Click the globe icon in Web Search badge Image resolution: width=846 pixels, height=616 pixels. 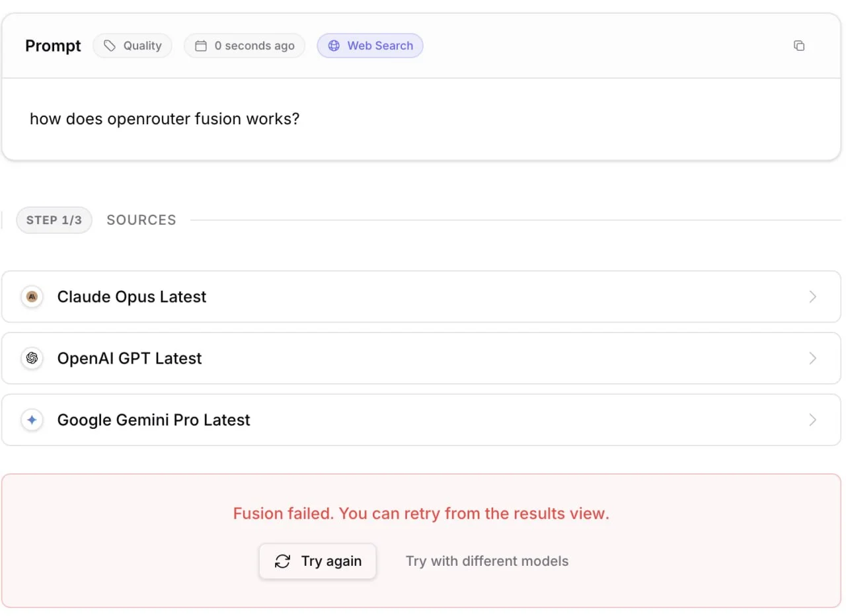coord(334,46)
